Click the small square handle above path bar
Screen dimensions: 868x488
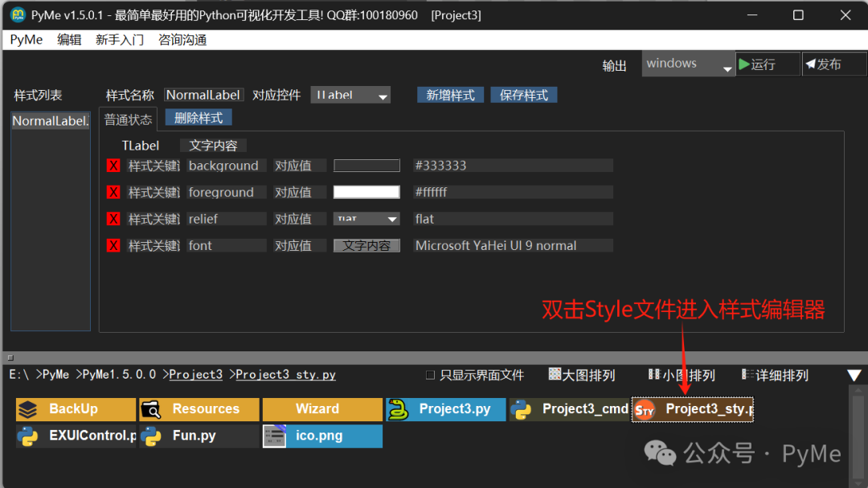(10, 358)
